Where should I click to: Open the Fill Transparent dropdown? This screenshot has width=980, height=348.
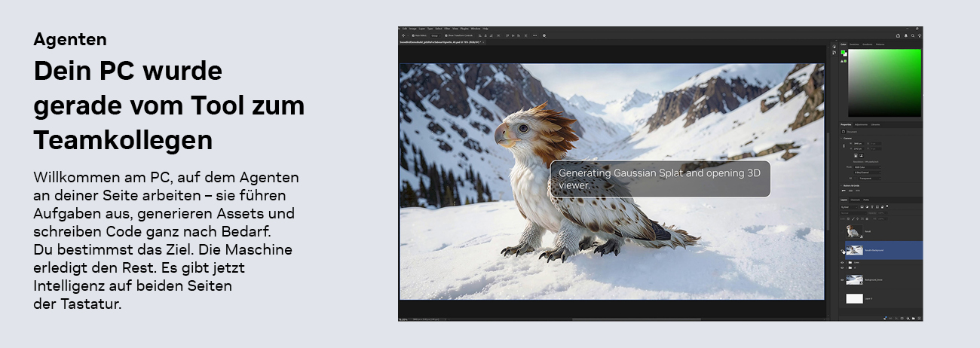[870, 179]
